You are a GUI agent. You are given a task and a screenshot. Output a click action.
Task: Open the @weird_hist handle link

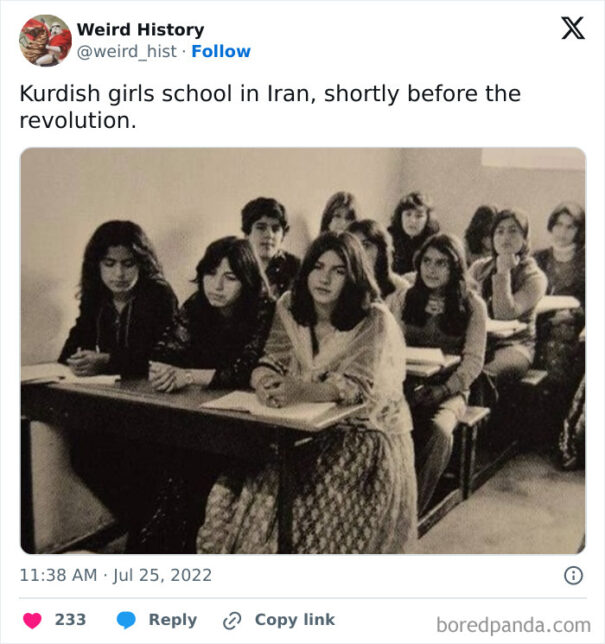click(x=127, y=52)
